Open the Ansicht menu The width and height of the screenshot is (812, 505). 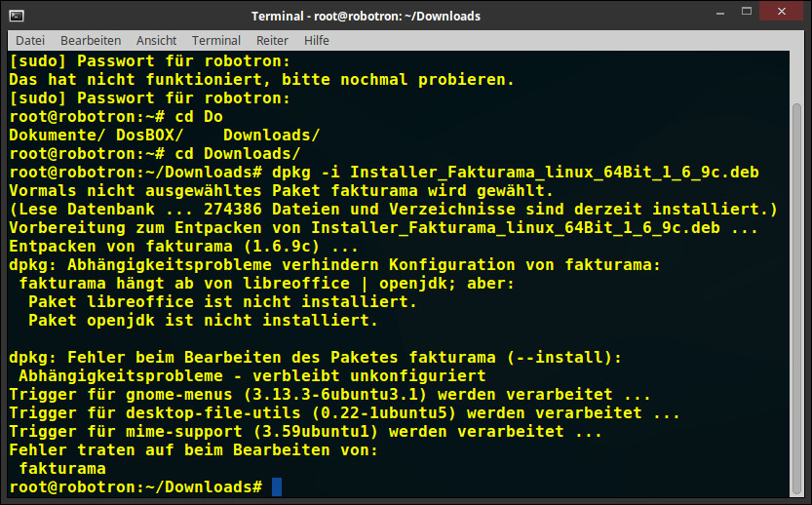[156, 40]
